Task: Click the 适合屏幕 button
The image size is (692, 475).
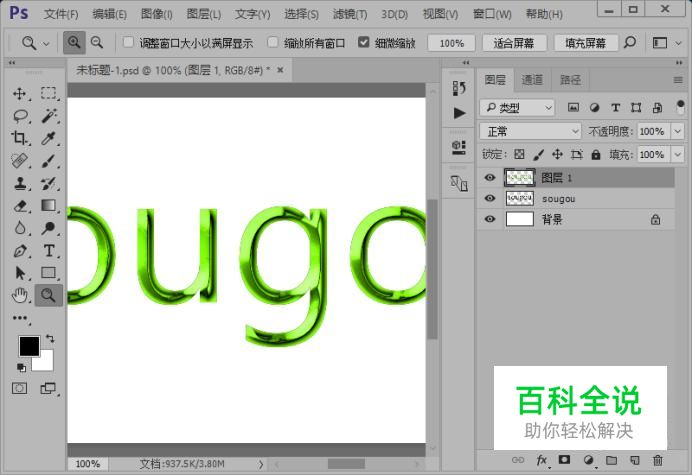Action: point(514,43)
